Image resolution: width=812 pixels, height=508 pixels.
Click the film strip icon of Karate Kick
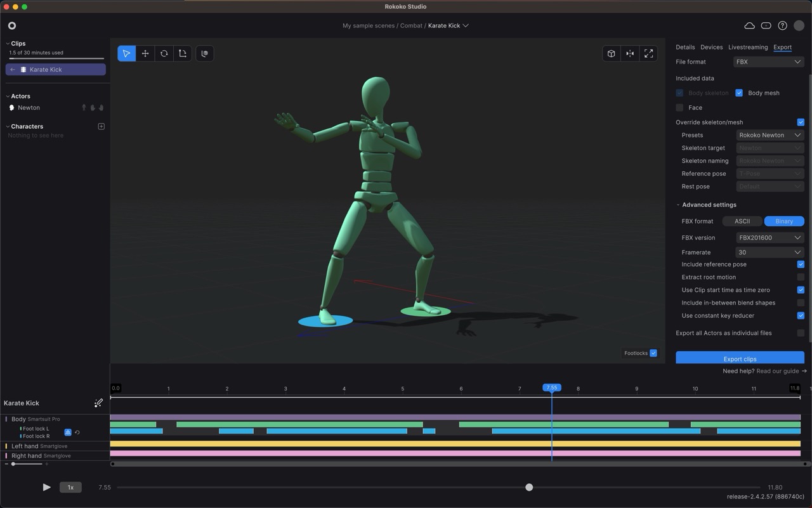[x=23, y=70]
